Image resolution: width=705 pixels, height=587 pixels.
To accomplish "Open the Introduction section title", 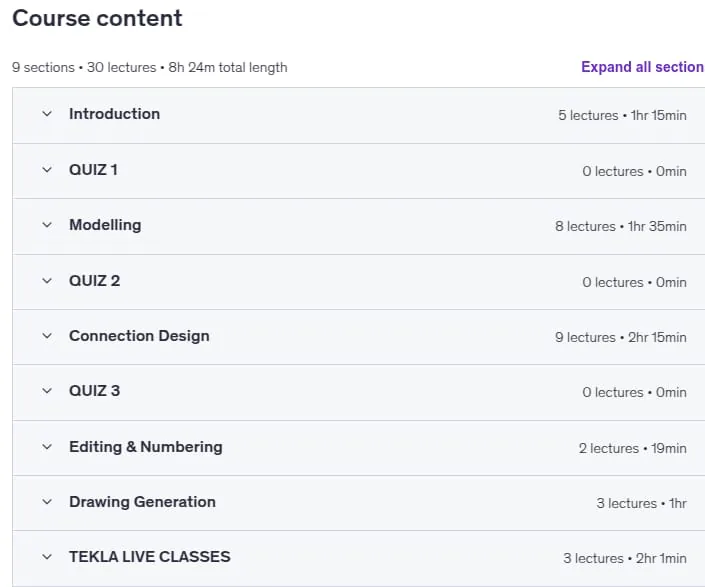I will pos(114,114).
